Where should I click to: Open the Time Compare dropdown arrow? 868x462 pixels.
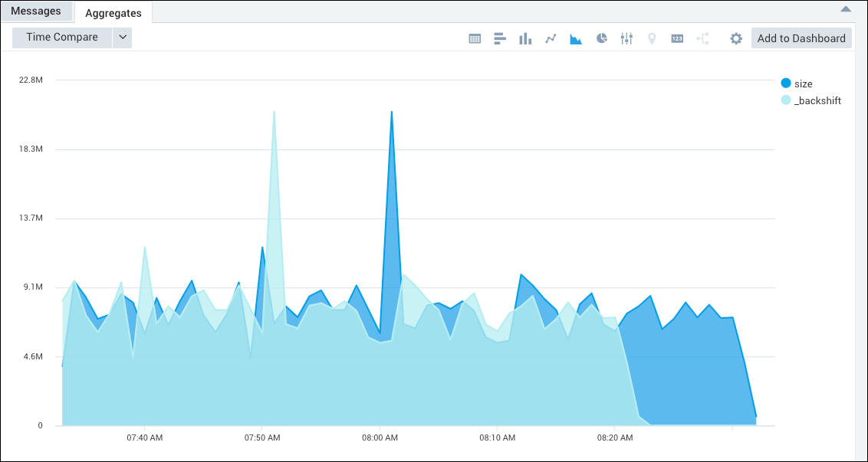(x=122, y=37)
